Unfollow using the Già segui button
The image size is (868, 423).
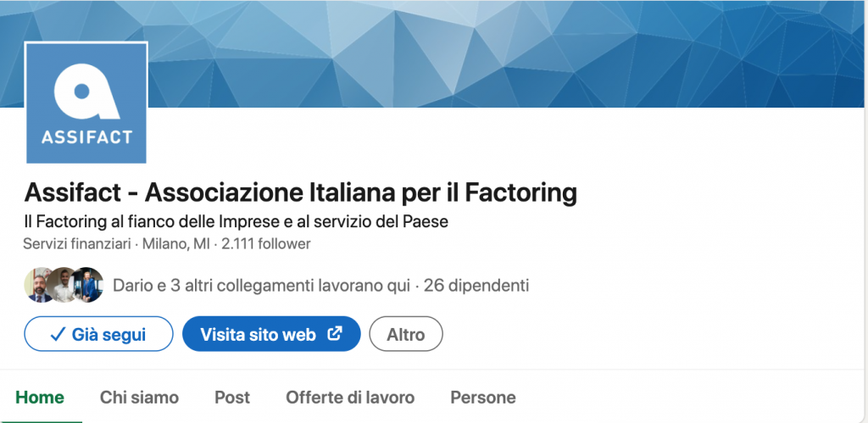coord(98,334)
